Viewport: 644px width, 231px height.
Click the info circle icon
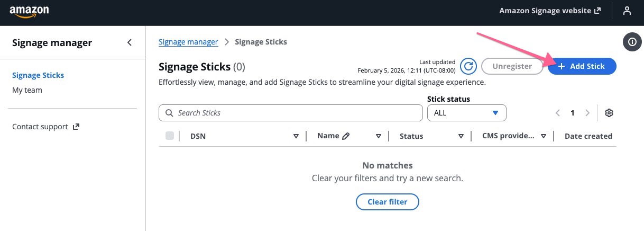coord(632,42)
